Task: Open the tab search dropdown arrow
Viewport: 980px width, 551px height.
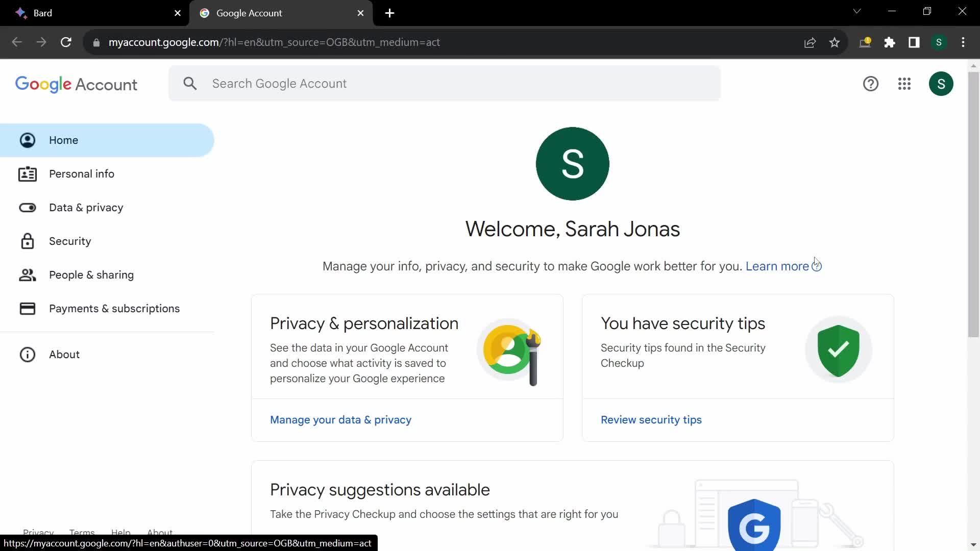Action: tap(857, 11)
